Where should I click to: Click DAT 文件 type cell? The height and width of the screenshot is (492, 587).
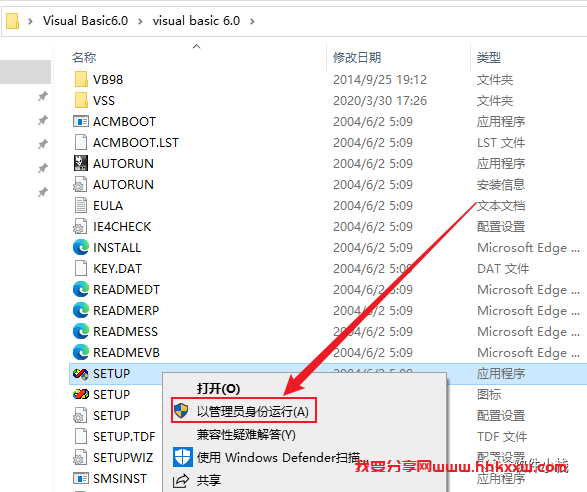click(x=503, y=268)
